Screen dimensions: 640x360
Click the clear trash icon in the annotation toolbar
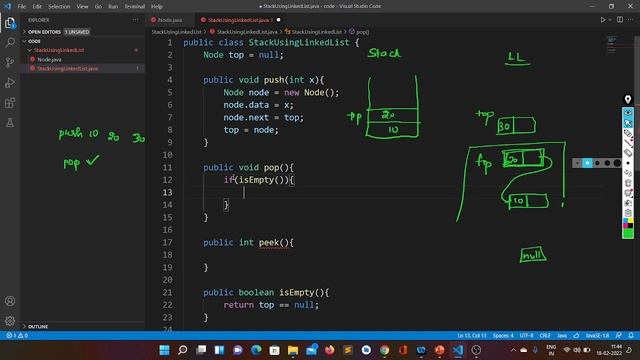pos(628,182)
